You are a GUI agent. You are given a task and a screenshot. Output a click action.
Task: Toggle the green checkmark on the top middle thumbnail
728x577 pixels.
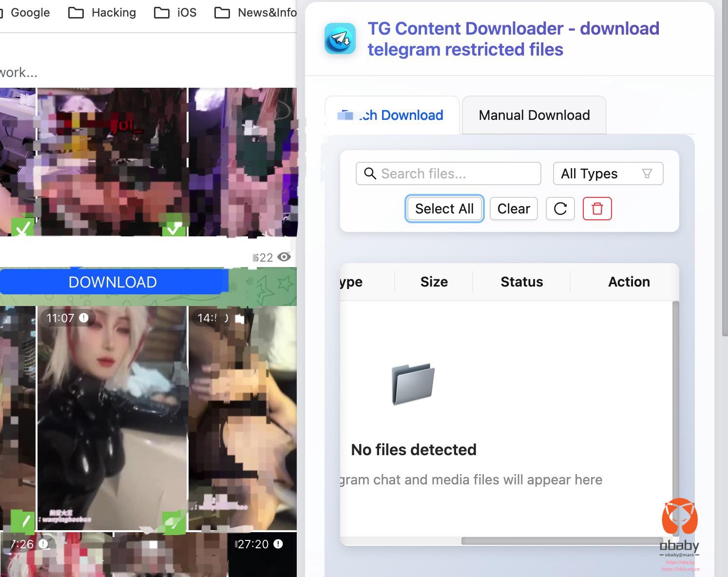click(x=173, y=228)
